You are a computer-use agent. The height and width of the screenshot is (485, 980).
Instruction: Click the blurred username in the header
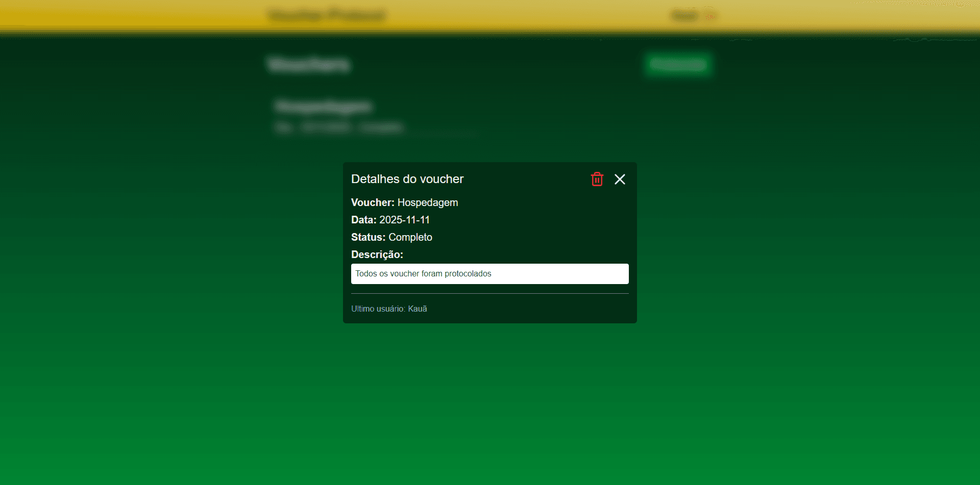pyautogui.click(x=684, y=16)
